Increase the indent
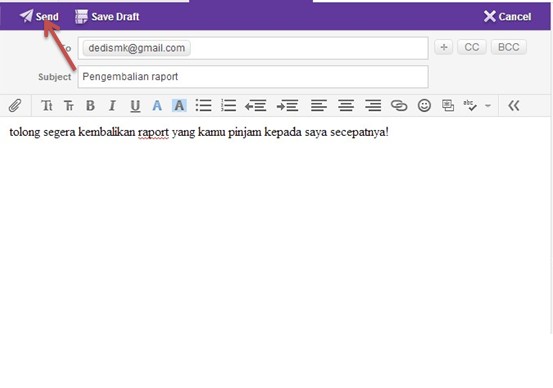The width and height of the screenshot is (553, 388). tap(287, 105)
